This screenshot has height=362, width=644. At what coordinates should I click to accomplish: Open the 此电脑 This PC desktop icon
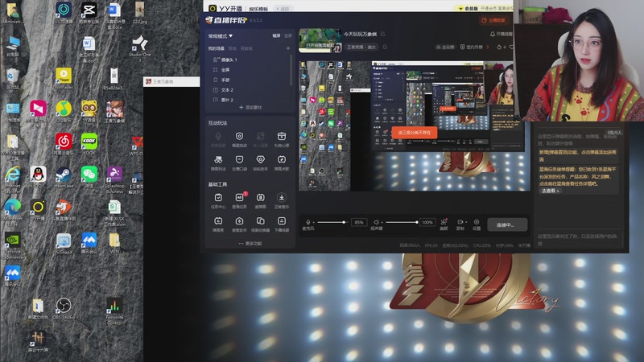[13, 46]
